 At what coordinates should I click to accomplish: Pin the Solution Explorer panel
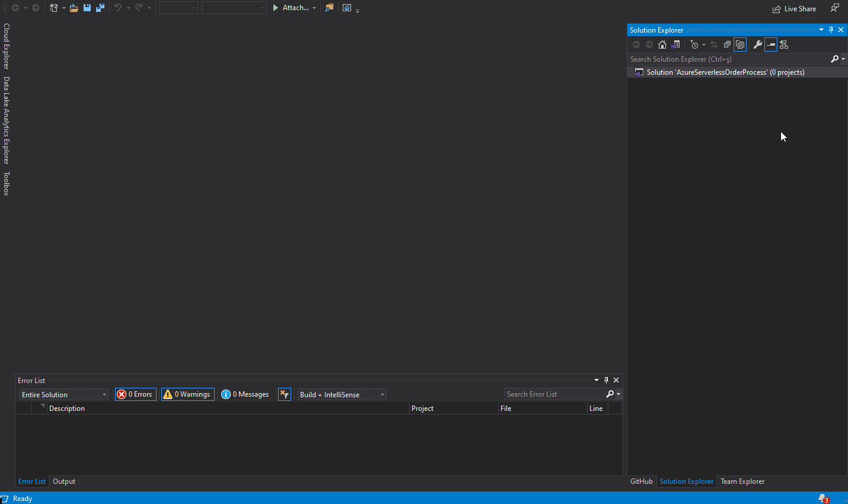click(831, 30)
